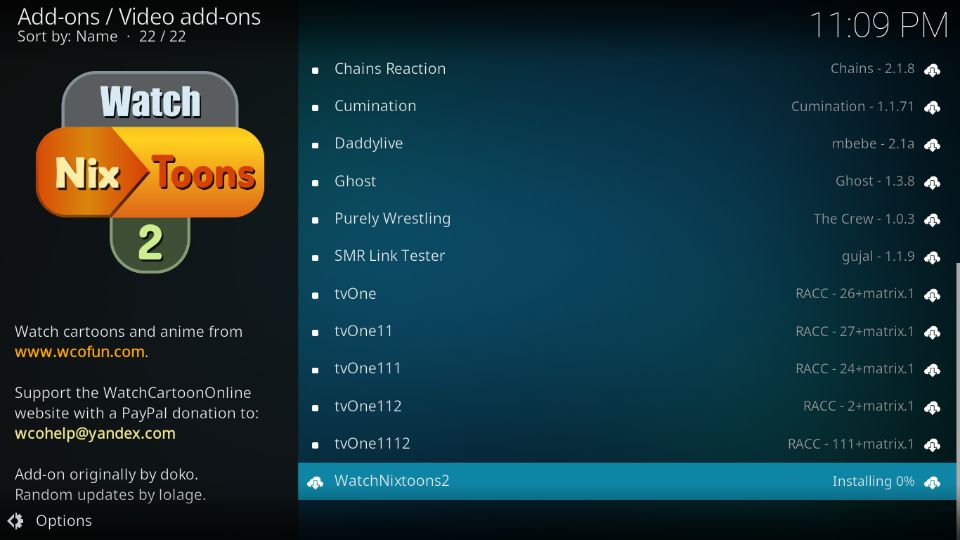Select the highlighted WatchNixtoons2 row
The image size is (960, 540).
click(627, 481)
